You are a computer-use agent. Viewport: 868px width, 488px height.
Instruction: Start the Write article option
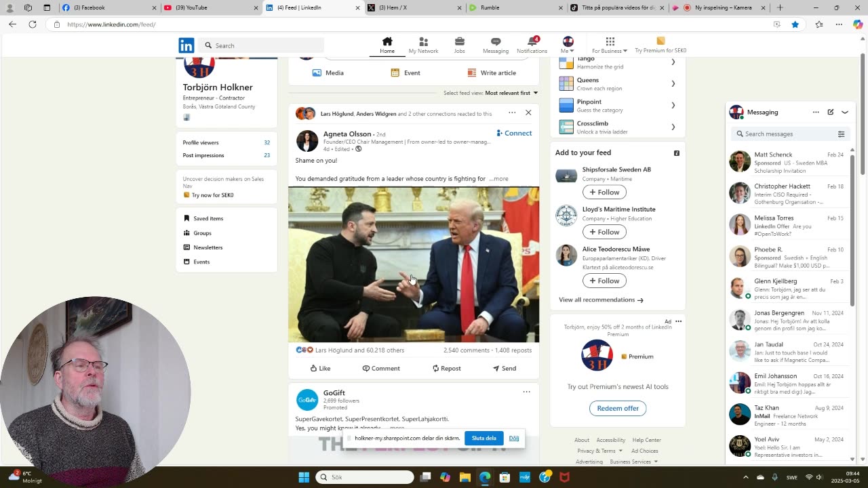tap(492, 73)
